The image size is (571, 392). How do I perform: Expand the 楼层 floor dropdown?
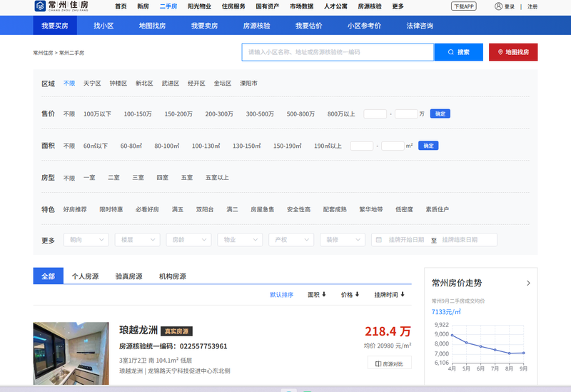136,240
